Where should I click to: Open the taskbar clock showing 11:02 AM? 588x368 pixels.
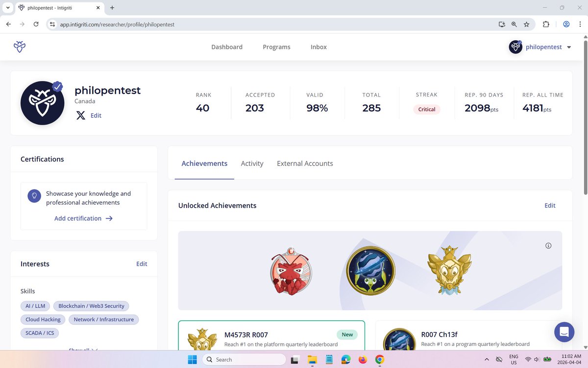tap(570, 360)
